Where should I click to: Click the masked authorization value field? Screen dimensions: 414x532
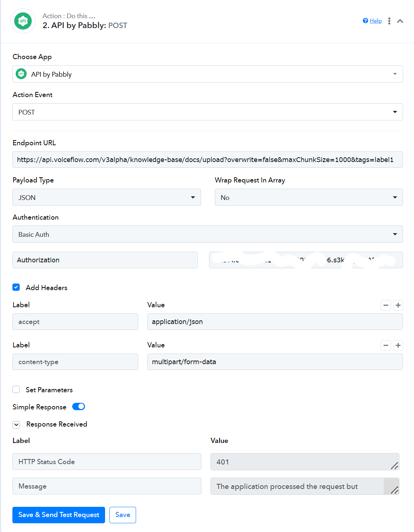click(x=306, y=260)
